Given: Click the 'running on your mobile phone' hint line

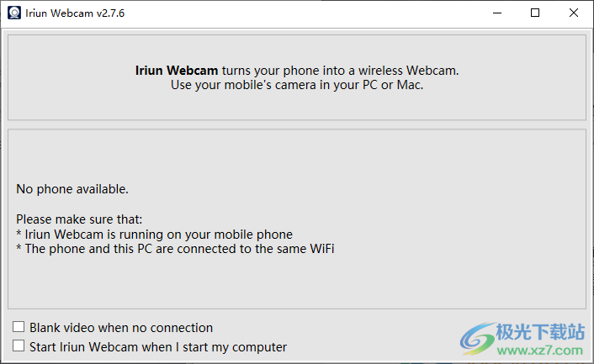Looking at the screenshot, I should pos(155,235).
